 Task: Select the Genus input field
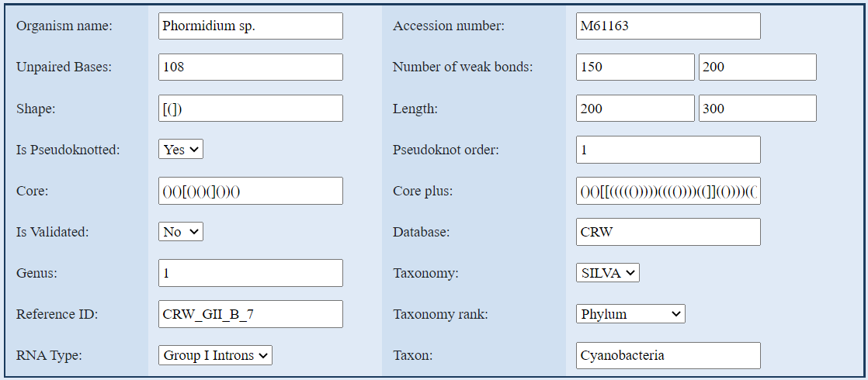tap(250, 273)
